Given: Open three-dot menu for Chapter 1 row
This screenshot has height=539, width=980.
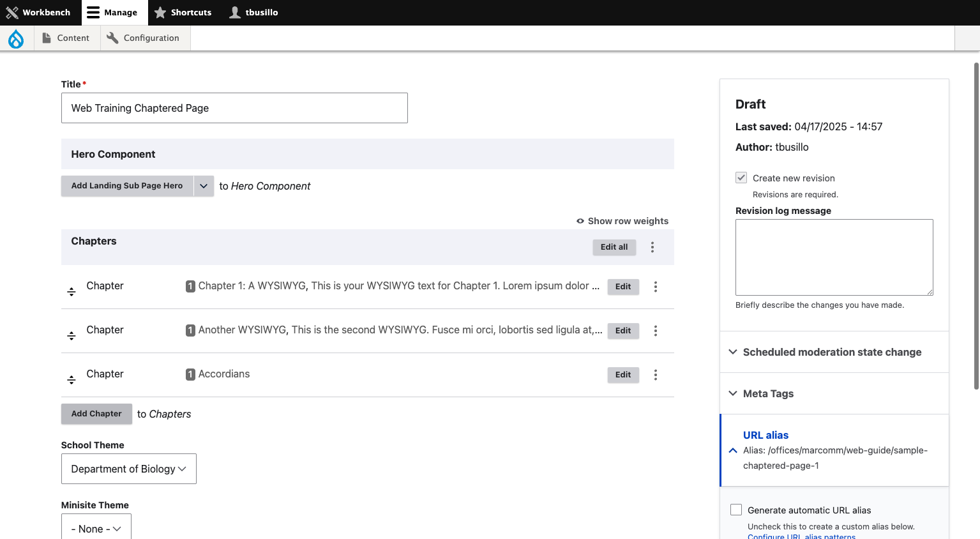Looking at the screenshot, I should pyautogui.click(x=656, y=287).
